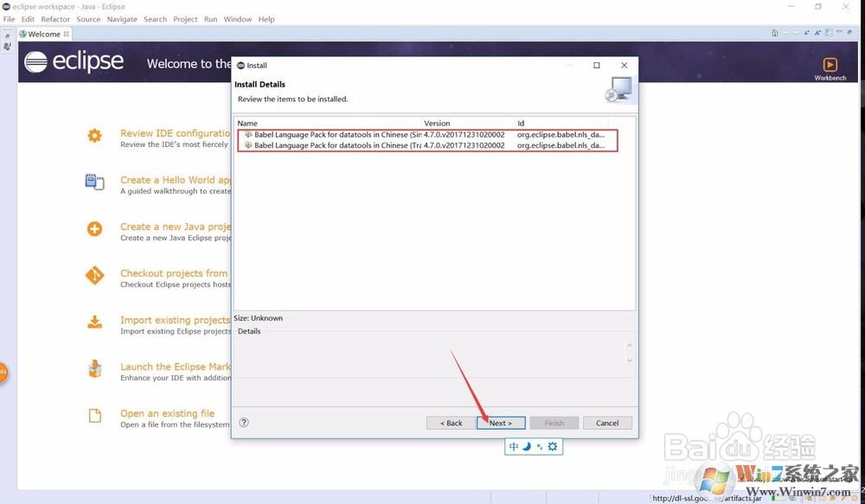Click the Details box's up scroll arrow

[x=630, y=345]
